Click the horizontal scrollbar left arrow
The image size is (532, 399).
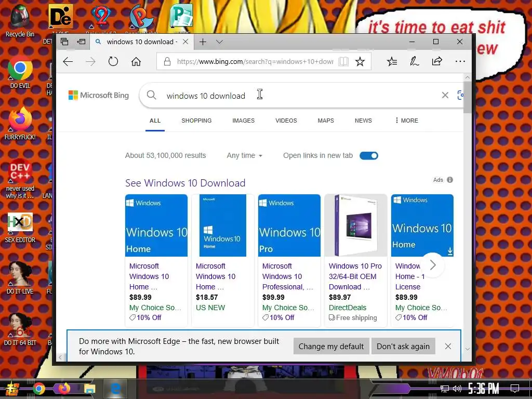pyautogui.click(x=60, y=357)
